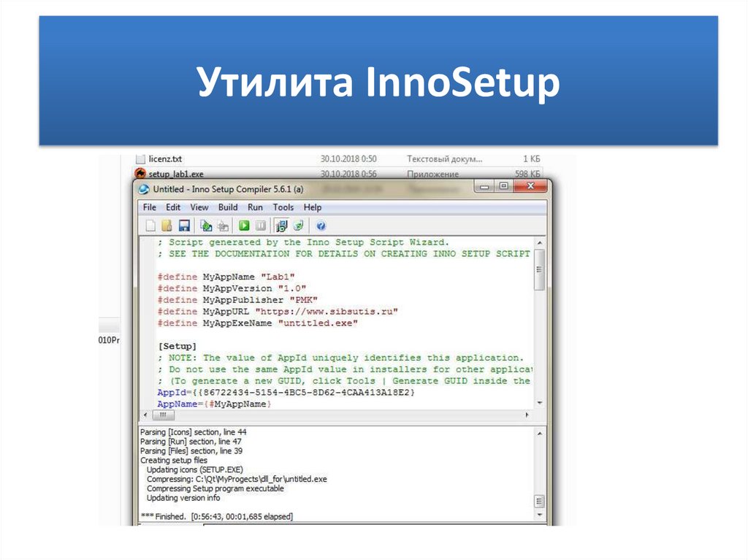
Task: Click the '#define MyAppExeName "untitled.exe"' line
Action: click(258, 323)
